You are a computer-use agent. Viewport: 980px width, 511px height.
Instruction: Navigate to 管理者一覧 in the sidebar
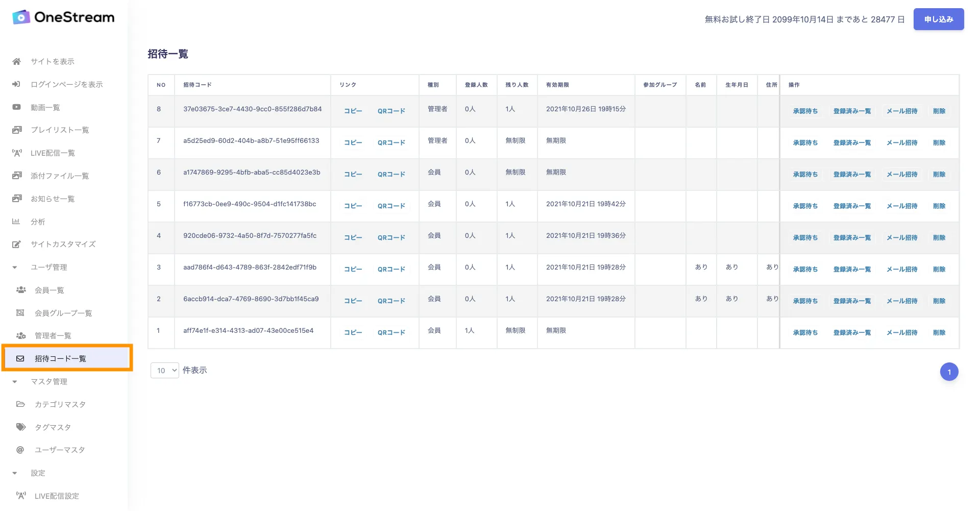tap(53, 335)
